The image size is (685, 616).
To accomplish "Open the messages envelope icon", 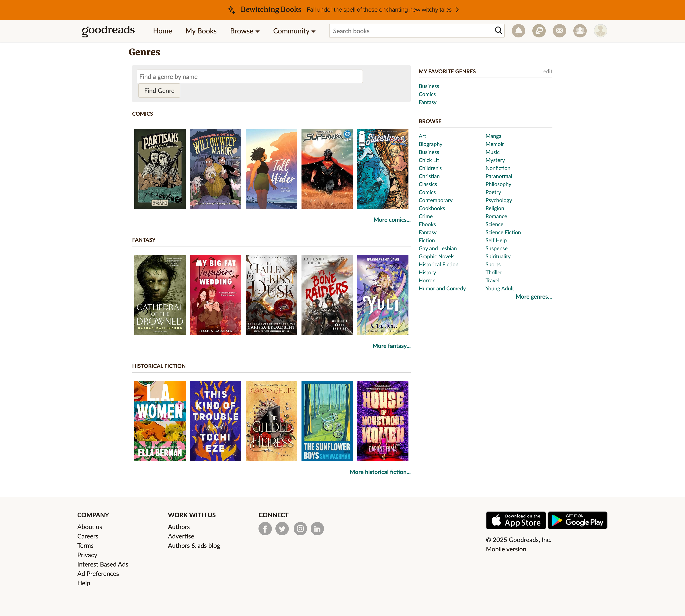I will tap(560, 31).
